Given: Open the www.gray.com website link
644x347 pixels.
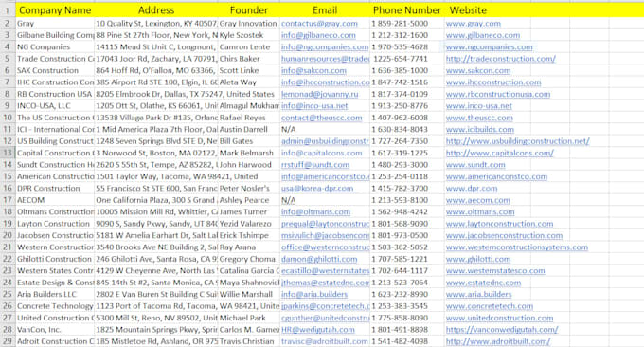Looking at the screenshot, I should (474, 24).
